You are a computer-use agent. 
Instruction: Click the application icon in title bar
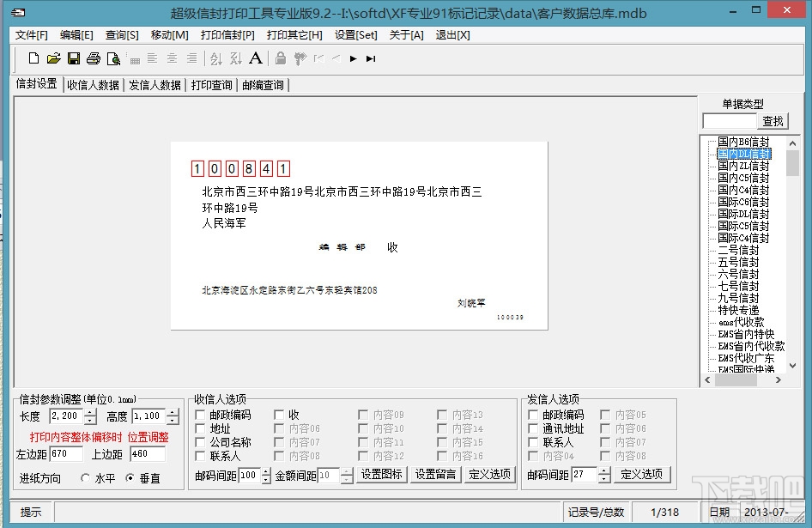click(18, 12)
